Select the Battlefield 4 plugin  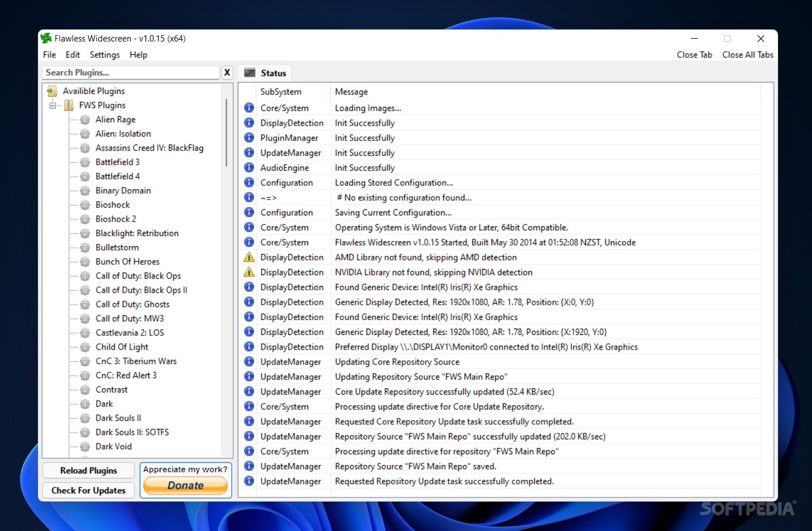pyautogui.click(x=118, y=176)
